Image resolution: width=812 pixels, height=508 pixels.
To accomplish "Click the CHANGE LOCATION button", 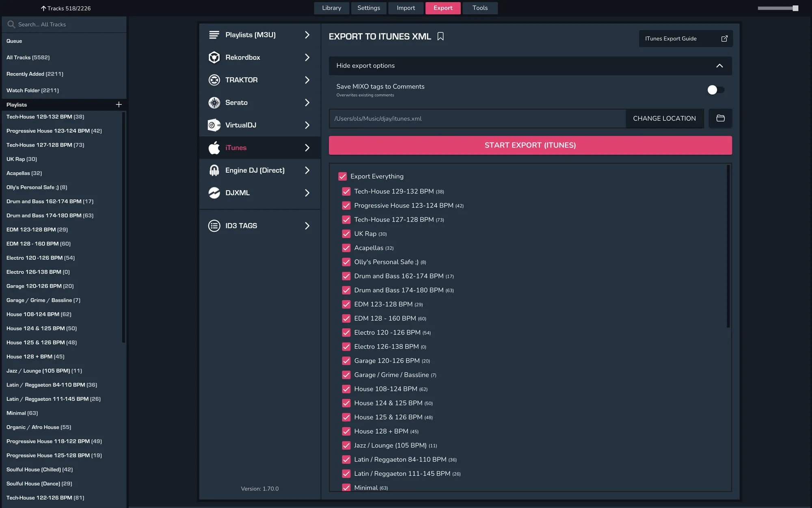I will pos(664,118).
